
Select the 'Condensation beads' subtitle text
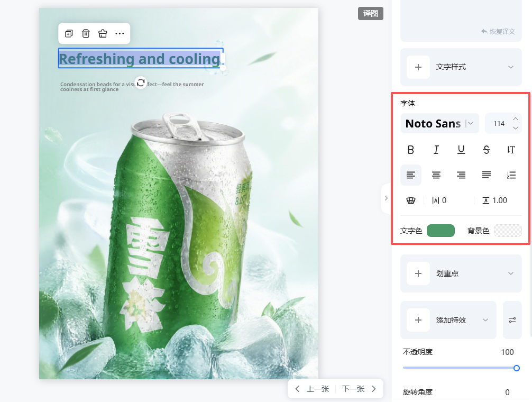pyautogui.click(x=132, y=87)
